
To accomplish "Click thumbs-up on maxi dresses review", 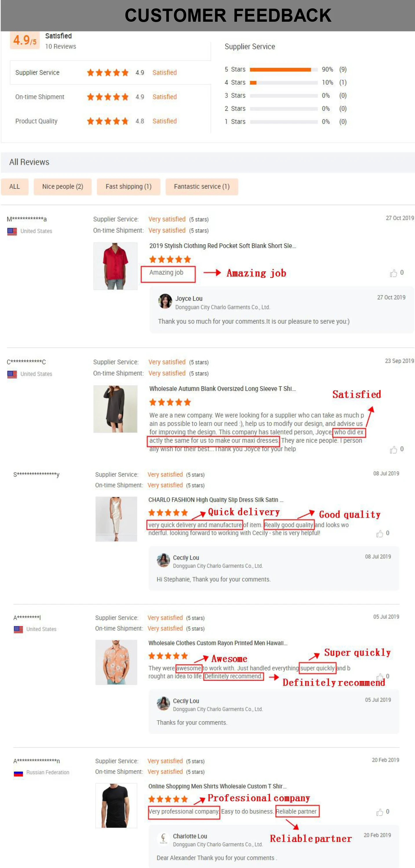I will pos(393,450).
